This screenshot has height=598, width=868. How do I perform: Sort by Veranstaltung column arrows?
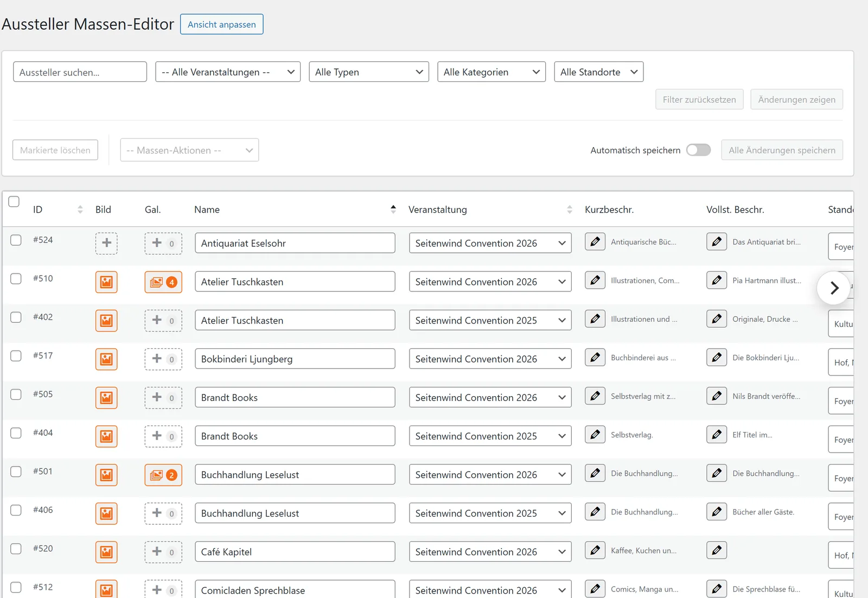[x=570, y=209]
